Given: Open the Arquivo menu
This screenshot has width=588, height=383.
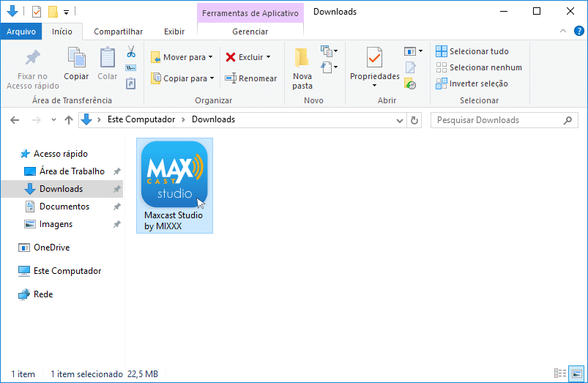Looking at the screenshot, I should click(21, 31).
